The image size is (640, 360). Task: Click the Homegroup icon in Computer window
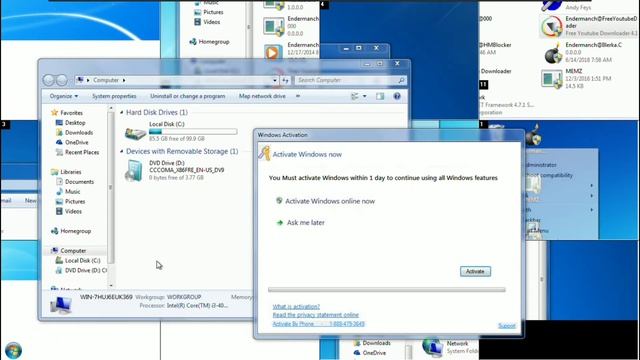54,231
